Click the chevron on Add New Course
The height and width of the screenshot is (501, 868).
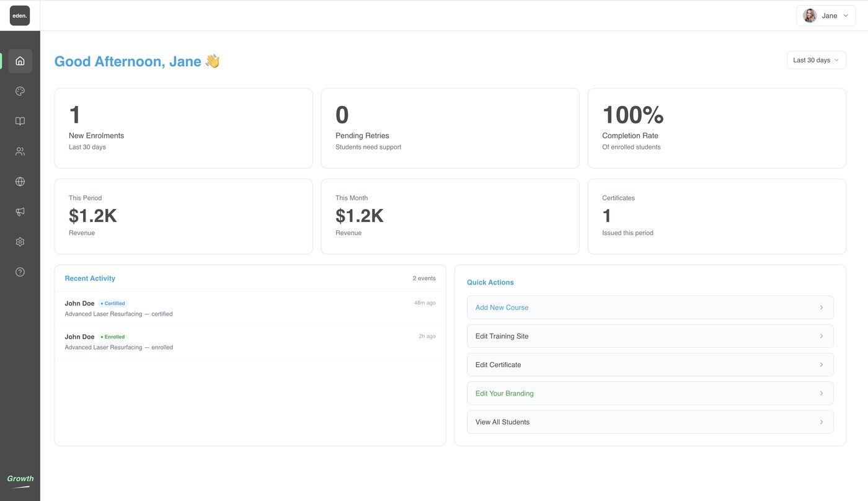(821, 308)
